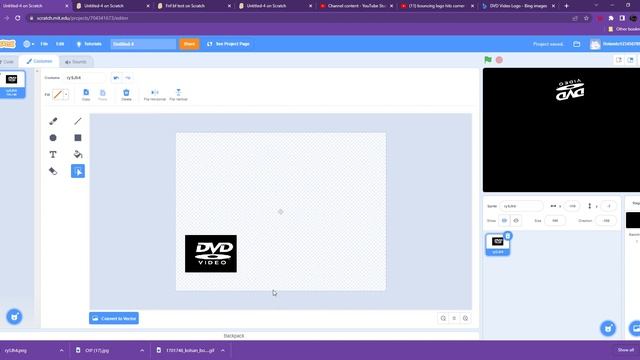
Task: Switch to small stage layout
Action: pos(619,60)
